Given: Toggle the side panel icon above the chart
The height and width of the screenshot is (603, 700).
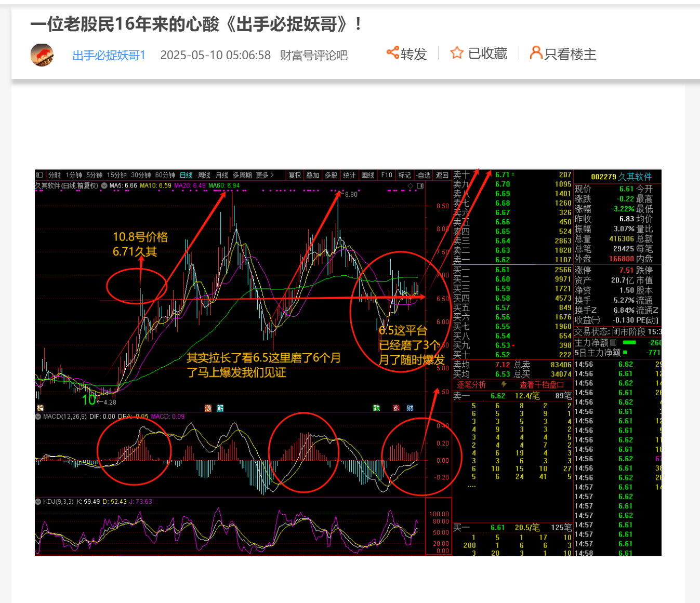Looking at the screenshot, I should (x=420, y=185).
